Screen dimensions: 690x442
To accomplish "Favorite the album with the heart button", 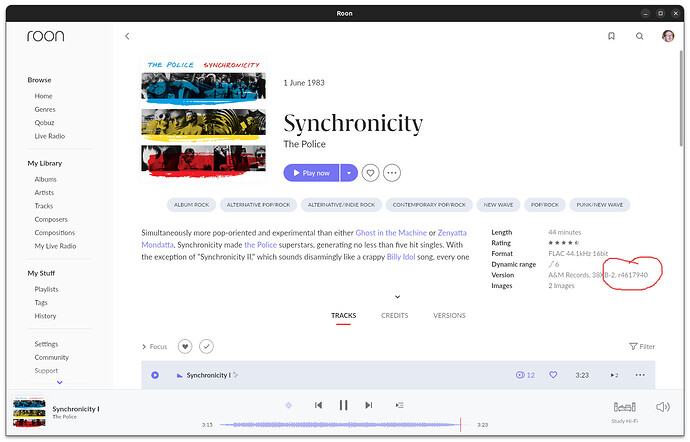I will pos(371,173).
